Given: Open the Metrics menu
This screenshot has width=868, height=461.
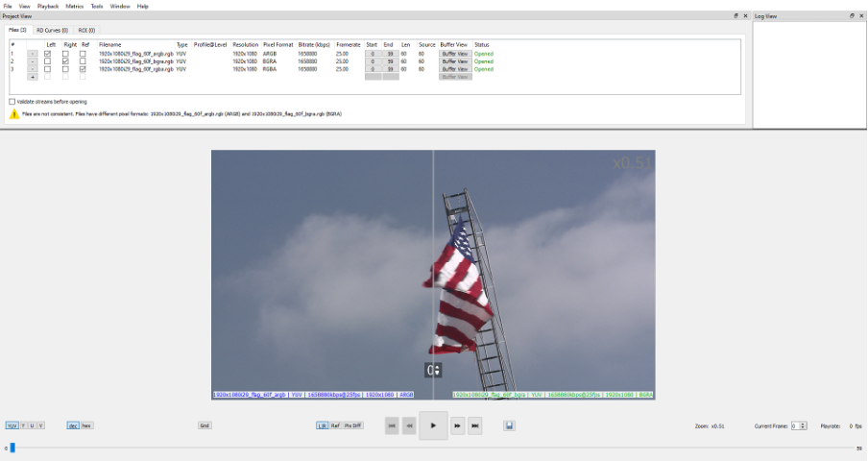Looking at the screenshot, I should click(x=74, y=6).
